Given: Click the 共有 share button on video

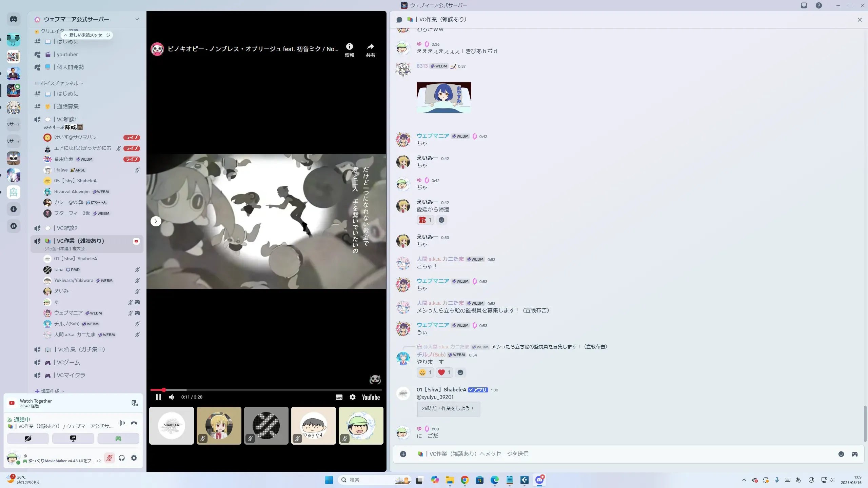Looking at the screenshot, I should (370, 50).
